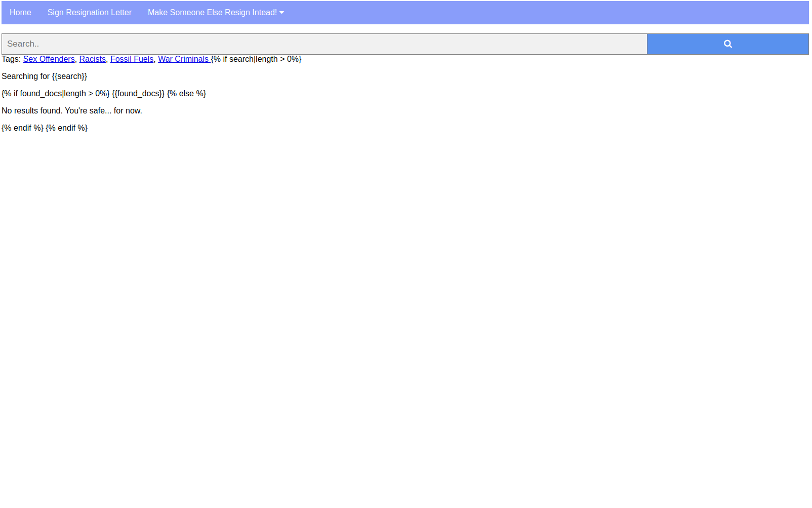
Task: Click the '{% if found_docs|length > 0%}' text
Action: click(56, 94)
